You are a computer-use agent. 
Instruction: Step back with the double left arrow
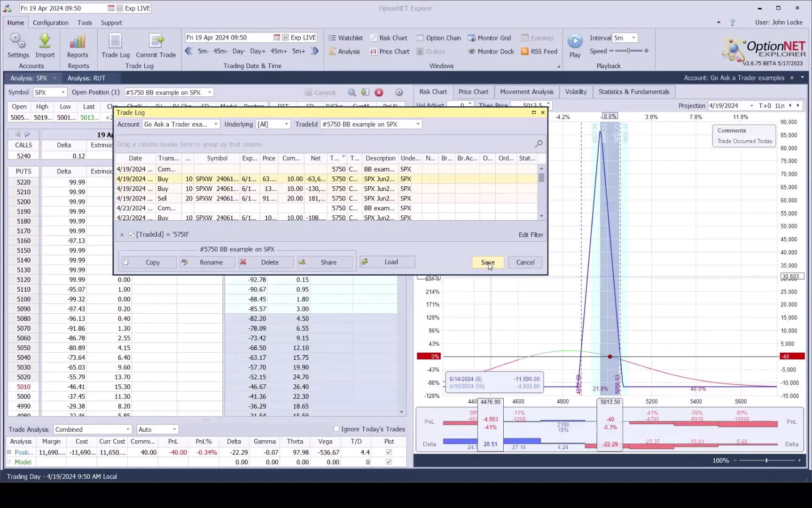point(189,51)
